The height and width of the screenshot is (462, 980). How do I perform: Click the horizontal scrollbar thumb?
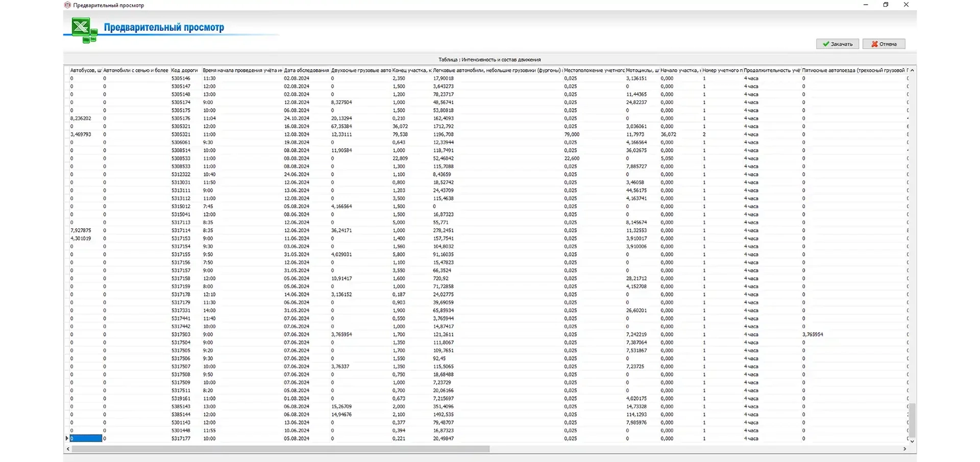(x=280, y=449)
